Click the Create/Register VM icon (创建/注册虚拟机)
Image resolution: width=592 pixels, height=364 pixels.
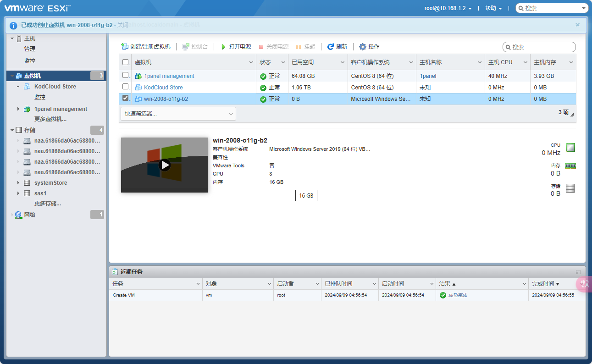124,47
